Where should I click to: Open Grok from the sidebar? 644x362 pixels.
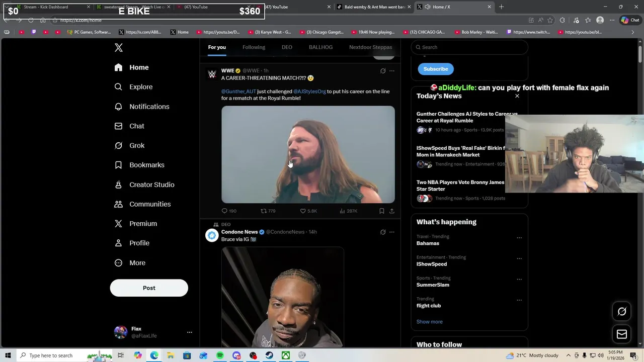[130, 145]
